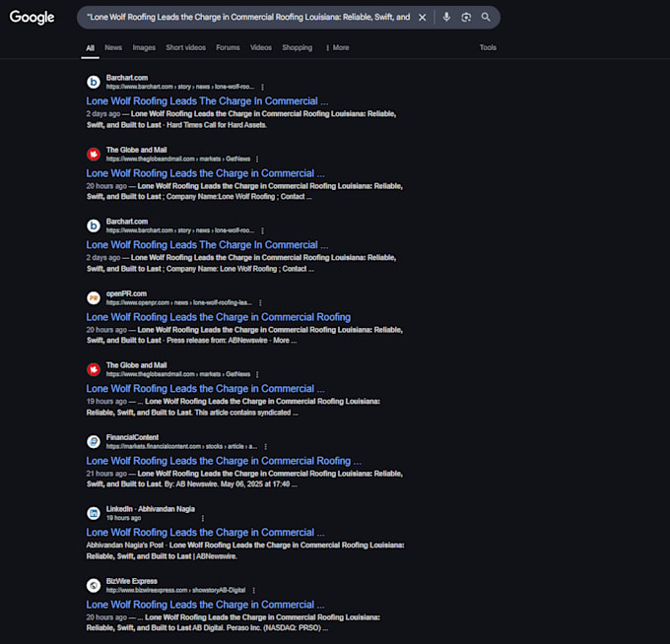Click inside the search query field
Viewport: 670px width, 644px height.
pos(248,17)
